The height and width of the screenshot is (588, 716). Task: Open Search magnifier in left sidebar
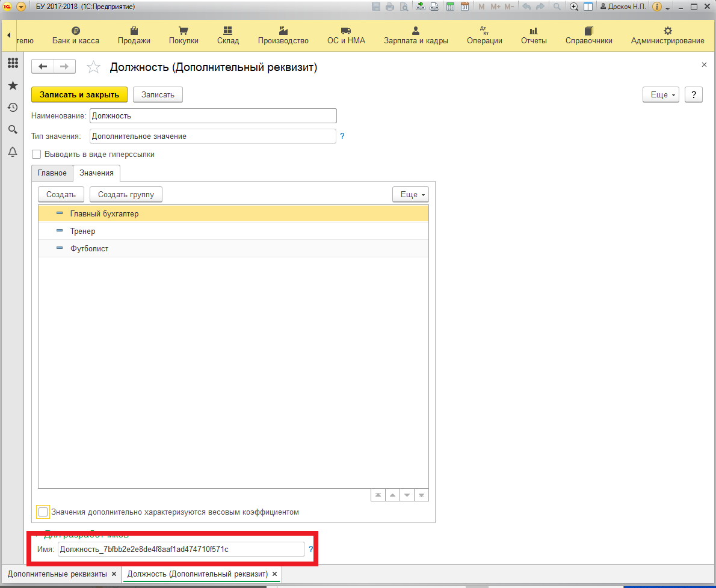pyautogui.click(x=13, y=129)
